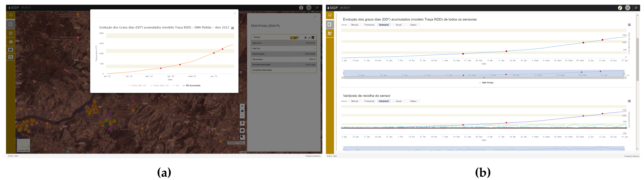Click the print map button

pyautogui.click(x=242, y=130)
